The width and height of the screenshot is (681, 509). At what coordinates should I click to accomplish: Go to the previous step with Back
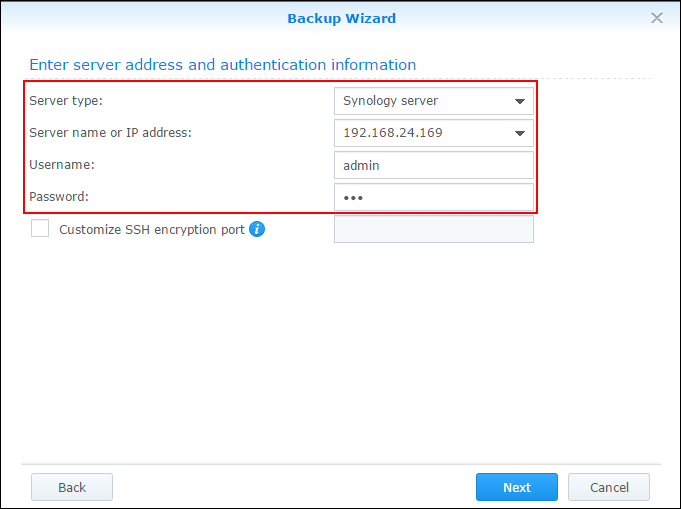72,487
